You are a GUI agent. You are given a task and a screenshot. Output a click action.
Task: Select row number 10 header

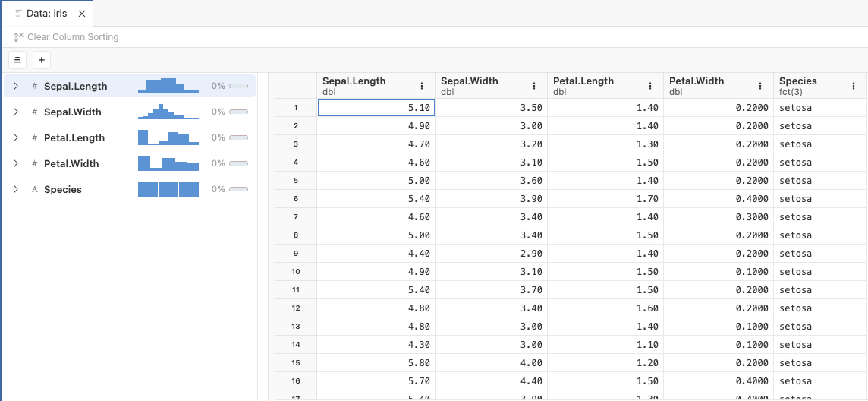(x=295, y=272)
